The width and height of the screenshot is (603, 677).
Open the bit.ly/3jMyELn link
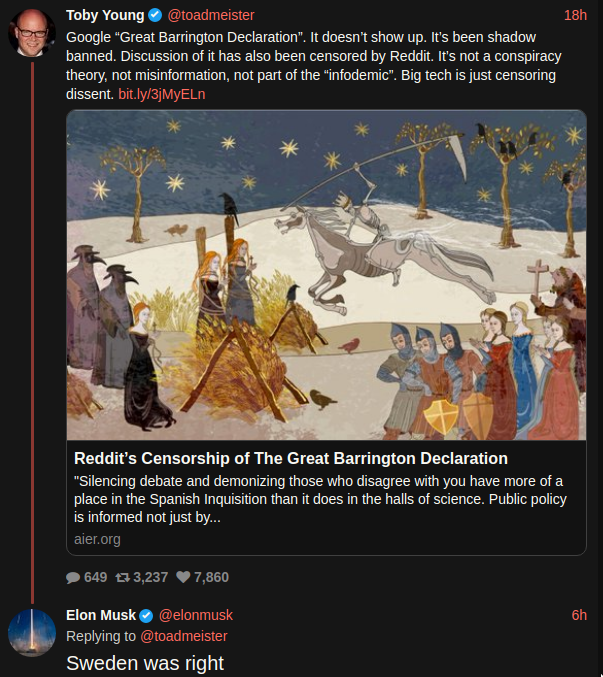(162, 94)
